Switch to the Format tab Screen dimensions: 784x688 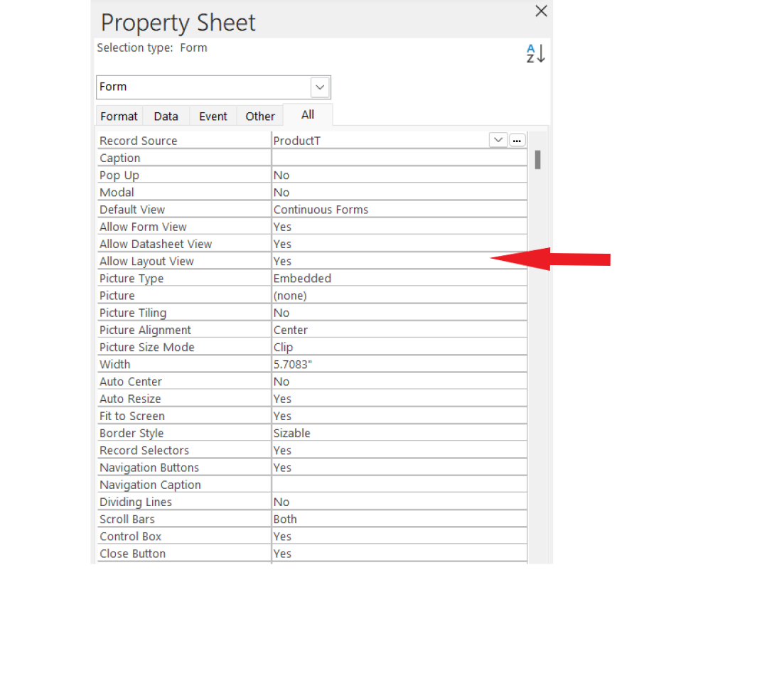[119, 117]
